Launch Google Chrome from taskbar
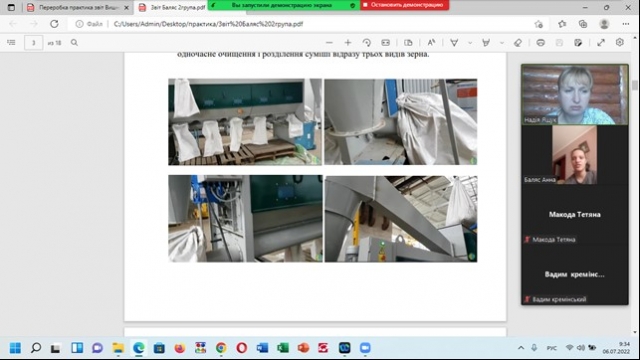Viewport: 640px width, 360px height. [x=221, y=348]
